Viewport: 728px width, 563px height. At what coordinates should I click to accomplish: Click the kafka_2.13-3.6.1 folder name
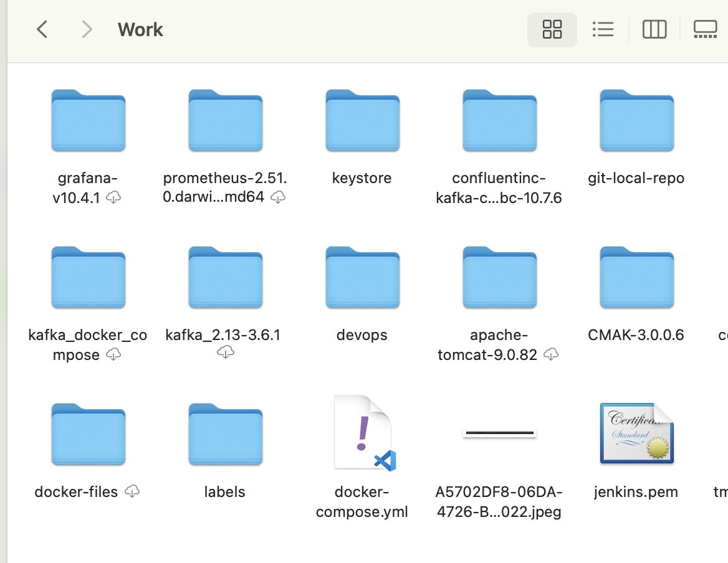pos(223,335)
